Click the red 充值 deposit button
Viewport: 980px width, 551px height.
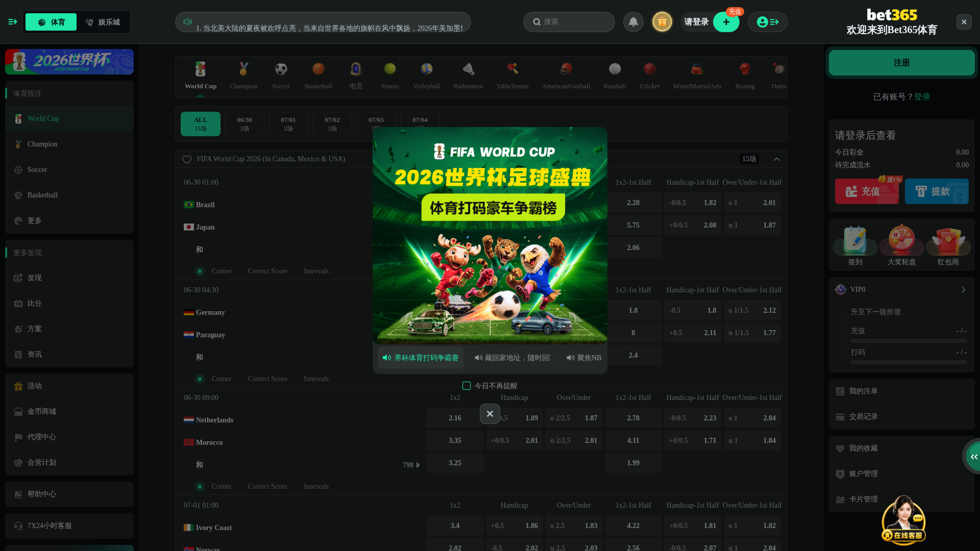(x=867, y=191)
